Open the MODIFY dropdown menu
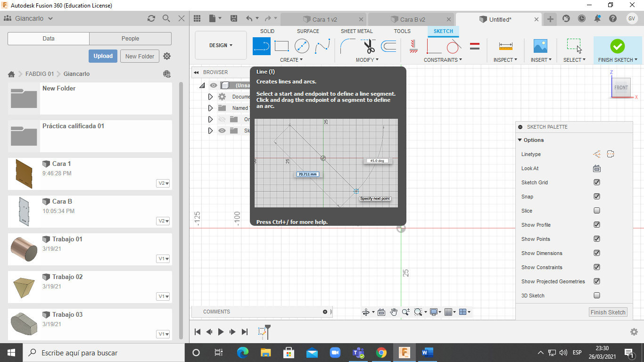This screenshot has width=644, height=362. click(x=367, y=60)
